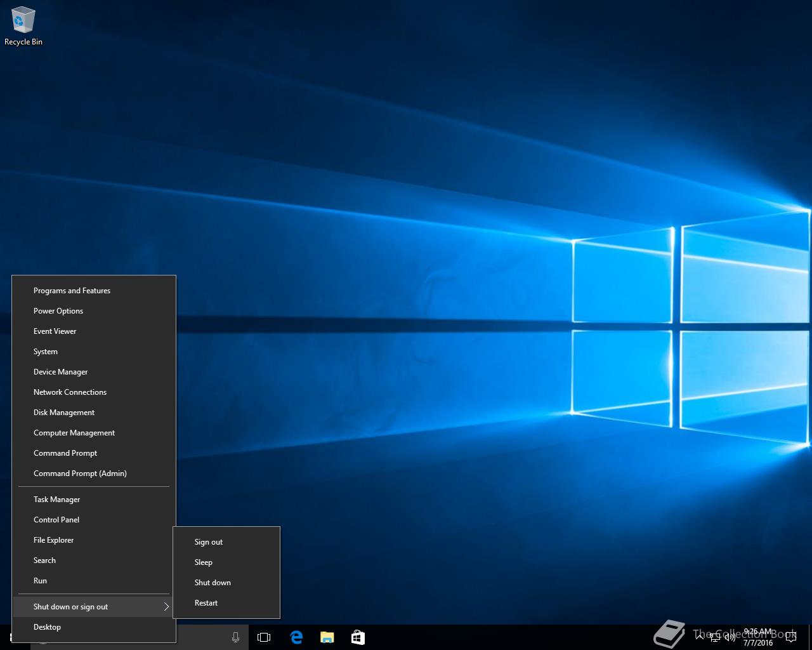Launch Disk Management

click(x=94, y=413)
